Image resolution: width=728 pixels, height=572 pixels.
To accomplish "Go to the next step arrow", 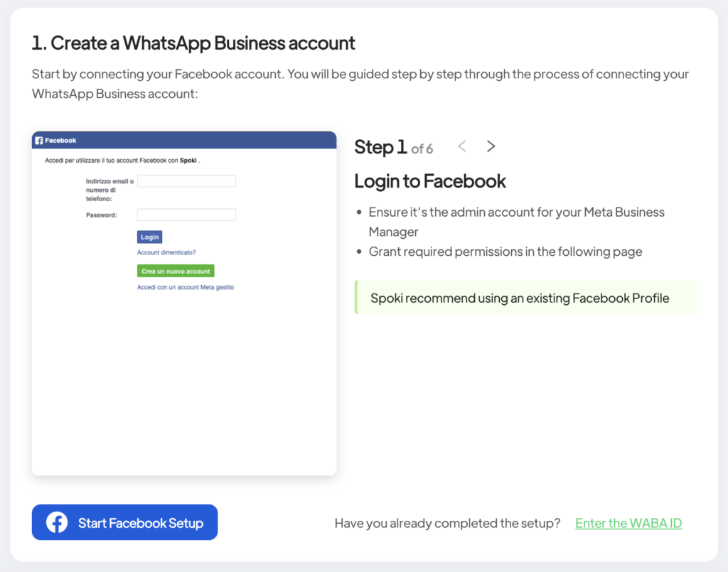I will [491, 146].
